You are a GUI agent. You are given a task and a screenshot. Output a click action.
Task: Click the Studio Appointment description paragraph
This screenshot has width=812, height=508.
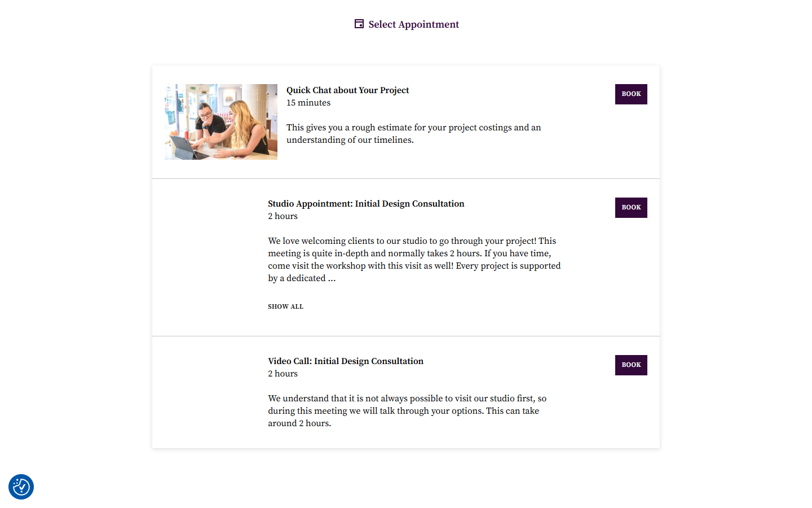tap(414, 260)
